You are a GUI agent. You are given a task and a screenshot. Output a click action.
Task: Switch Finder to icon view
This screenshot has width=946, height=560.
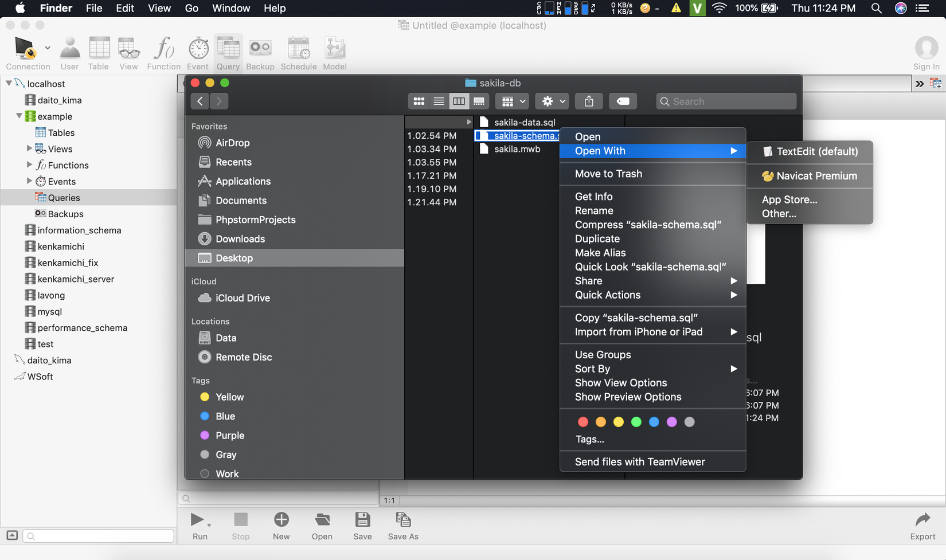[x=419, y=101]
